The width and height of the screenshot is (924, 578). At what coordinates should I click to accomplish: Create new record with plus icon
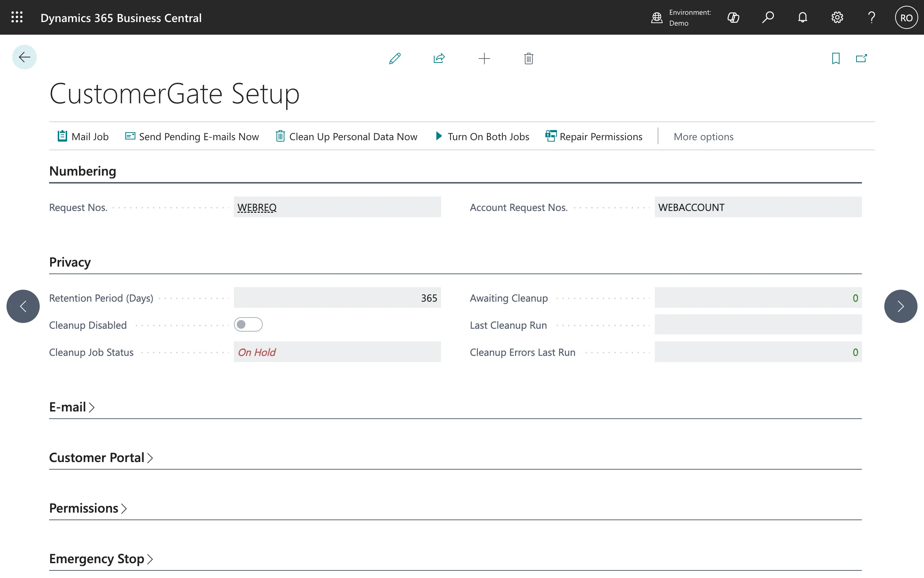coord(484,59)
